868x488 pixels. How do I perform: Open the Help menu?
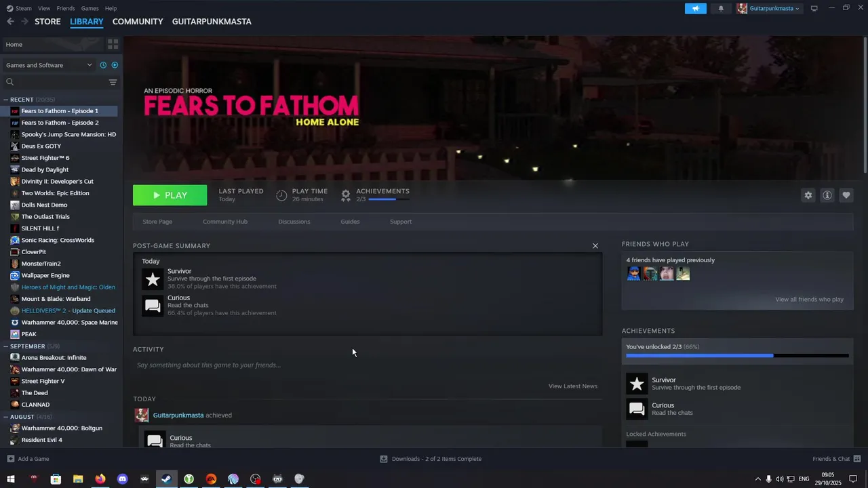coord(111,8)
